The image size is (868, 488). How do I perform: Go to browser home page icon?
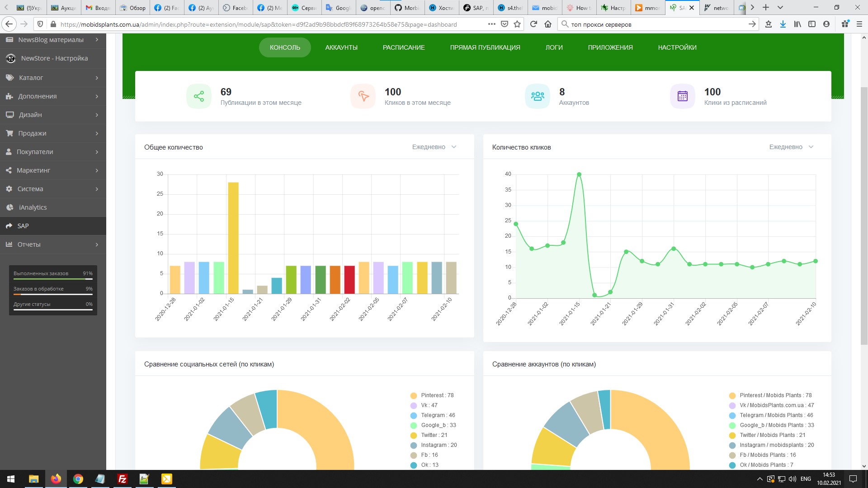pos(548,24)
